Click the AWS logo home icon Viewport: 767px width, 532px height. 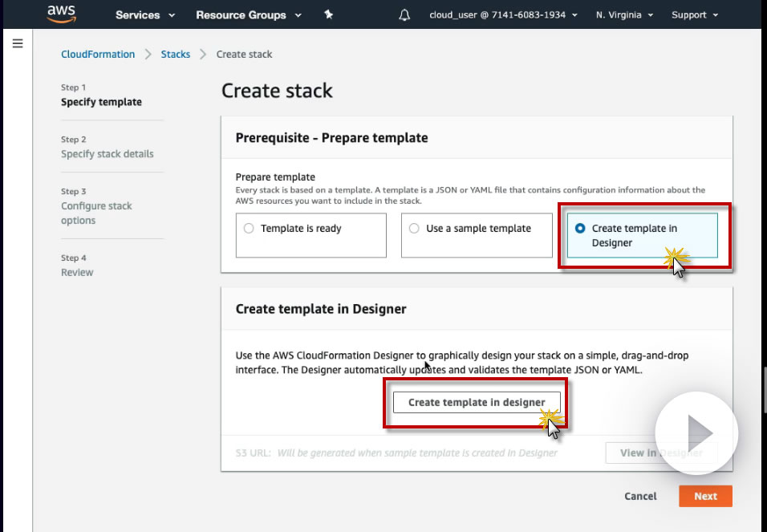pyautogui.click(x=61, y=14)
